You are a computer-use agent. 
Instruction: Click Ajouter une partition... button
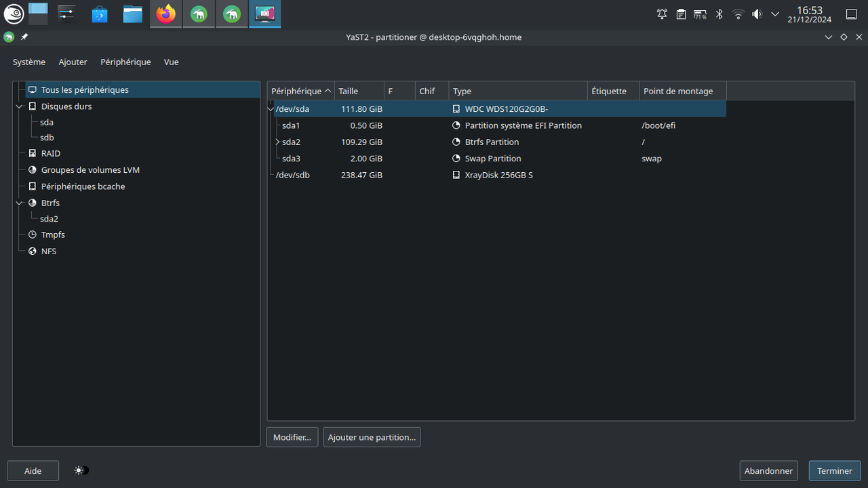372,437
